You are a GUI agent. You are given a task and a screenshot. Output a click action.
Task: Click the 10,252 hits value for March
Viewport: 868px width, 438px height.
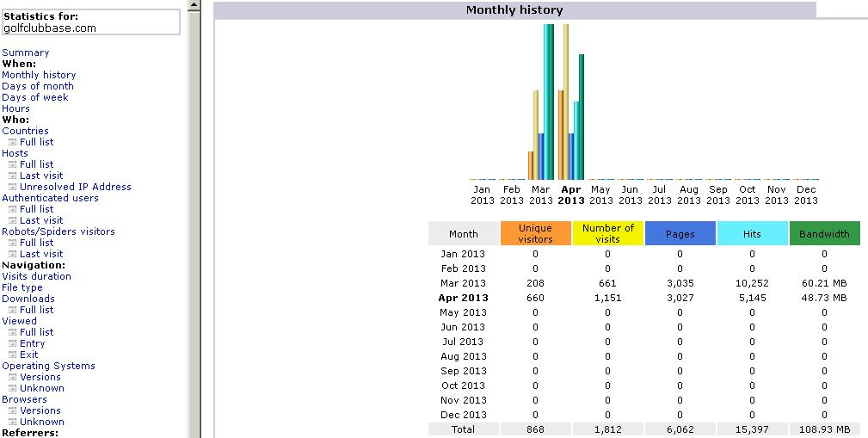click(x=752, y=283)
